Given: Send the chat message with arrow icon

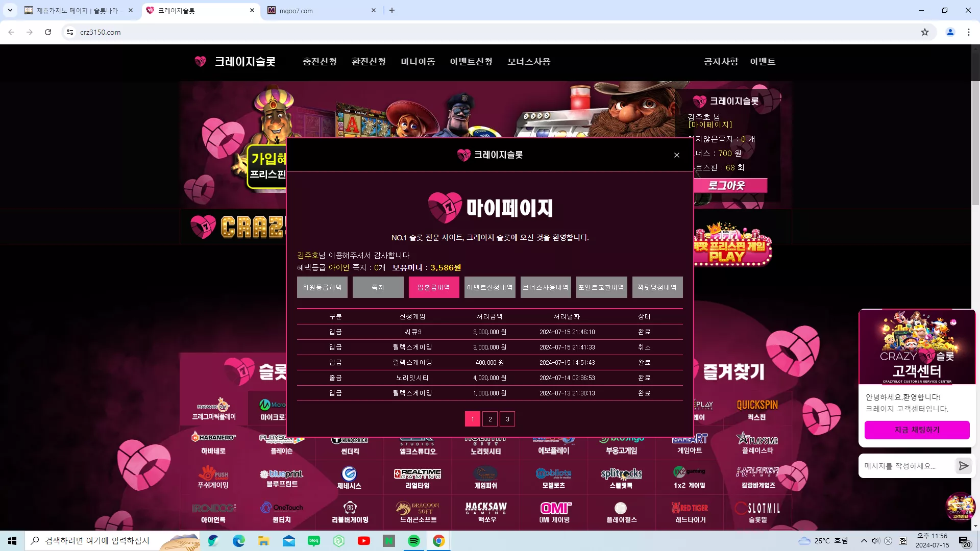Looking at the screenshot, I should pyautogui.click(x=964, y=466).
